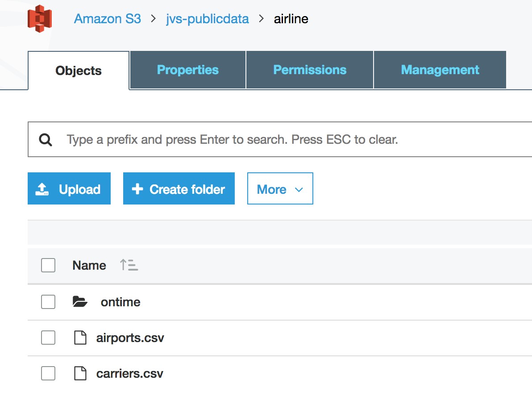Switch to the Objects tab

79,71
